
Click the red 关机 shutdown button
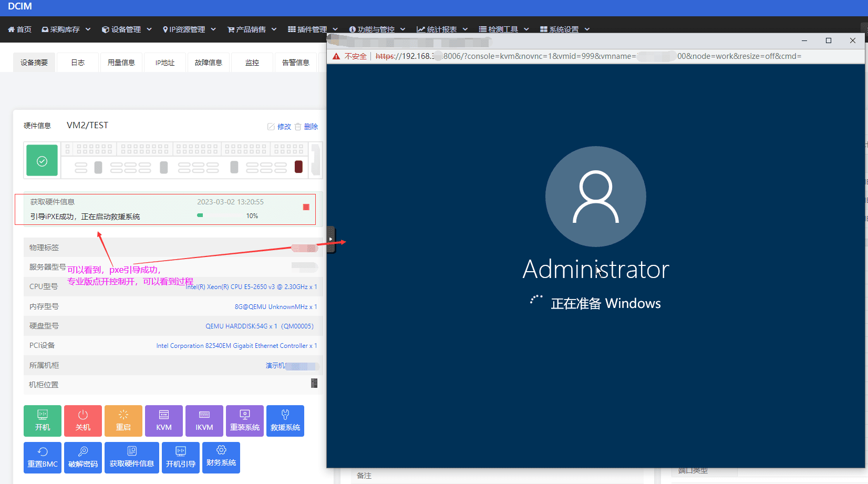(x=83, y=421)
